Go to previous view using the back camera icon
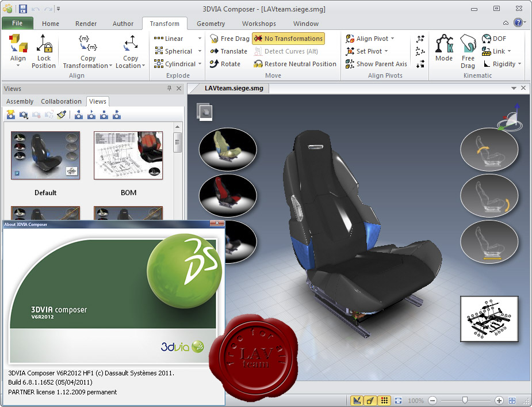Image resolution: width=532 pixels, height=407 pixels. click(x=79, y=115)
